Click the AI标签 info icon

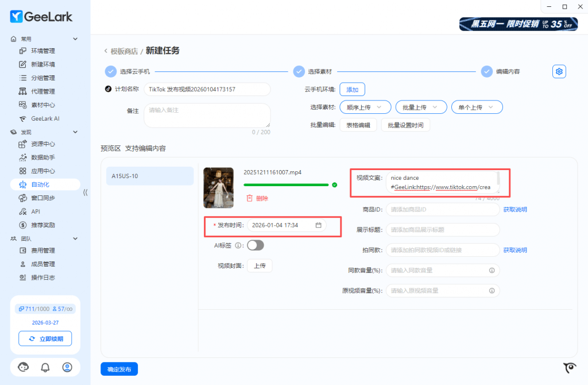(x=238, y=245)
